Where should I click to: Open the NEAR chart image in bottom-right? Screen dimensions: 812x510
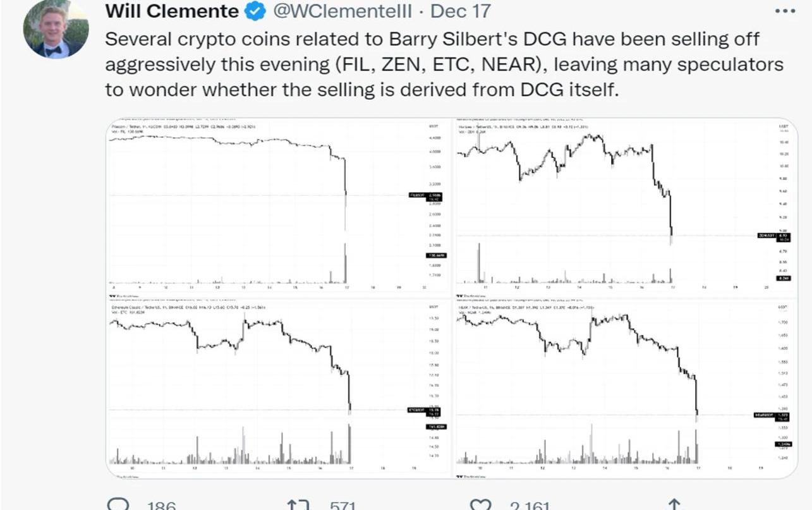624,388
